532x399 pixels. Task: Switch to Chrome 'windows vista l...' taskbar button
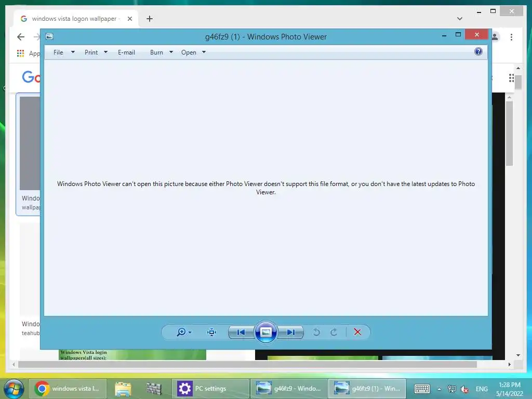click(x=68, y=389)
